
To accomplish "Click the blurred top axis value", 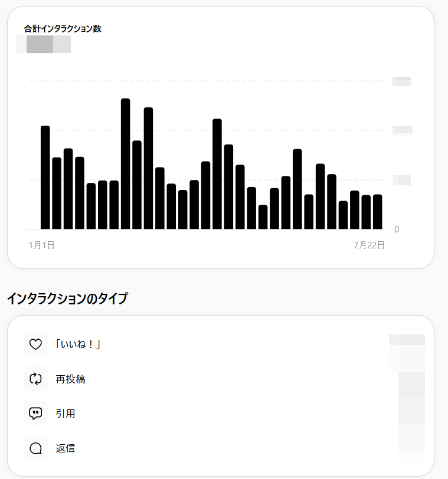I will [x=401, y=81].
